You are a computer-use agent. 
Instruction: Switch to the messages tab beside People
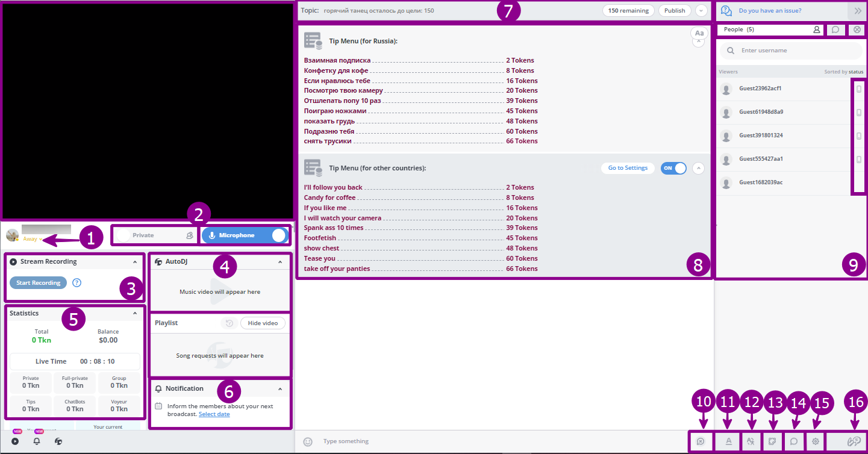coord(835,30)
